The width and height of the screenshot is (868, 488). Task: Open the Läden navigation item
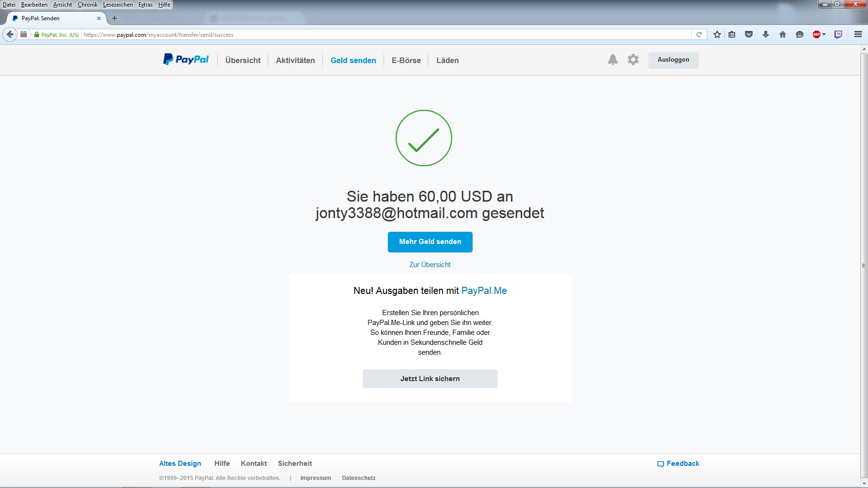tap(448, 60)
